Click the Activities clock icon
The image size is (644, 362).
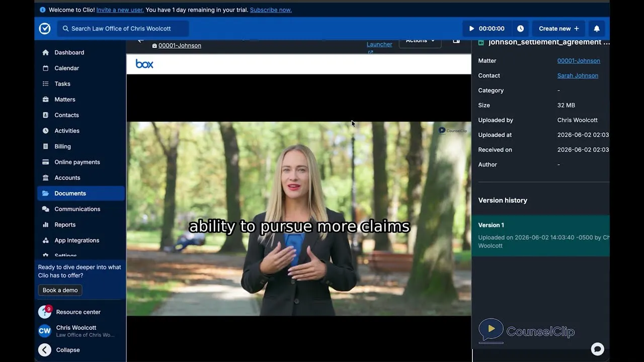[x=46, y=131]
